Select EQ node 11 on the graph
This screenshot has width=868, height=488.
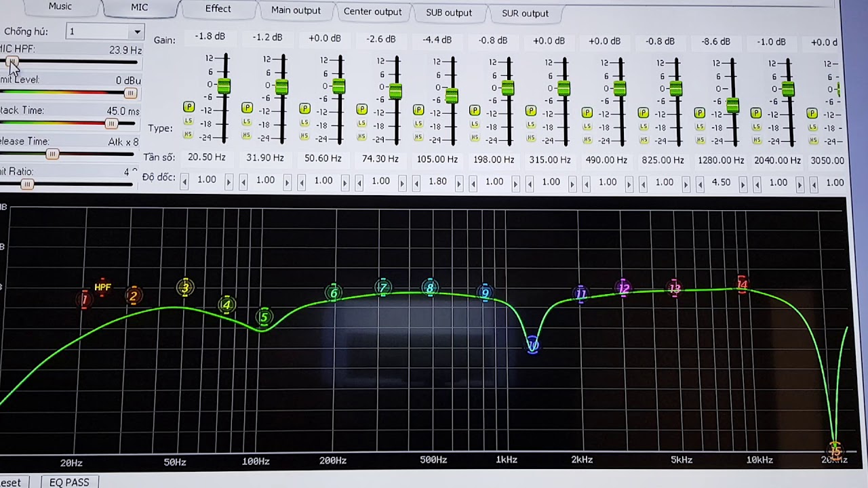[x=581, y=293]
